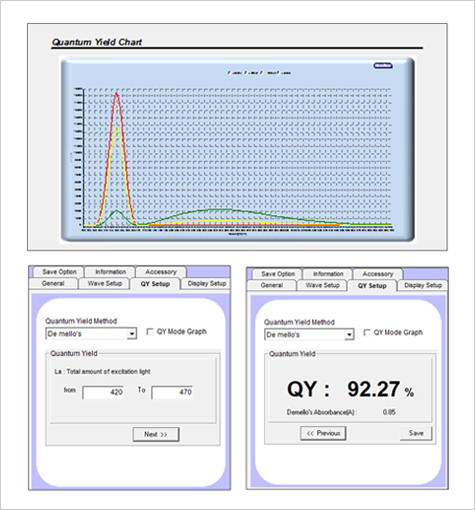
Task: Enable QY Mode Graph checkbox in left panel
Action: (x=150, y=332)
